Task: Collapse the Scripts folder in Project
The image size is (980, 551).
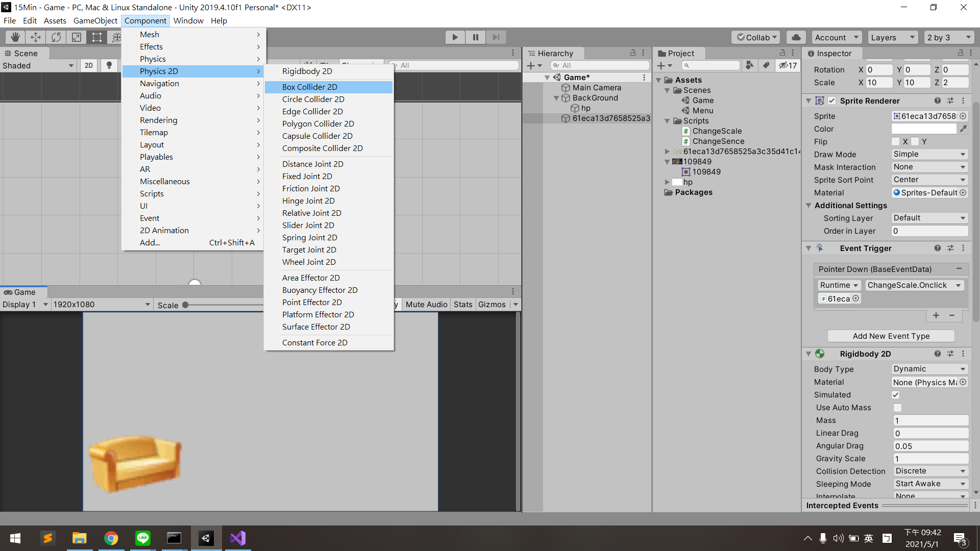Action: pos(667,121)
